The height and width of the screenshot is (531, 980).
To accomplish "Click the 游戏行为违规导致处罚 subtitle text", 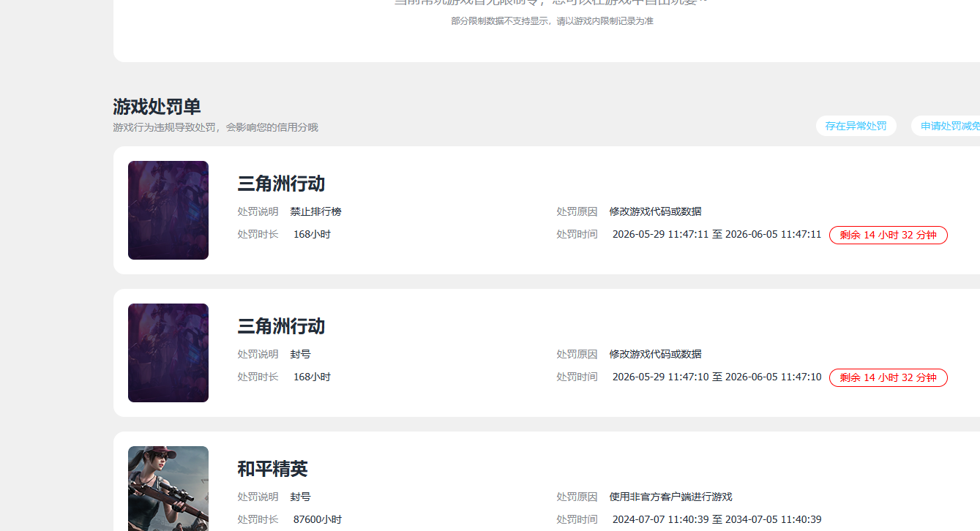I will pos(215,127).
